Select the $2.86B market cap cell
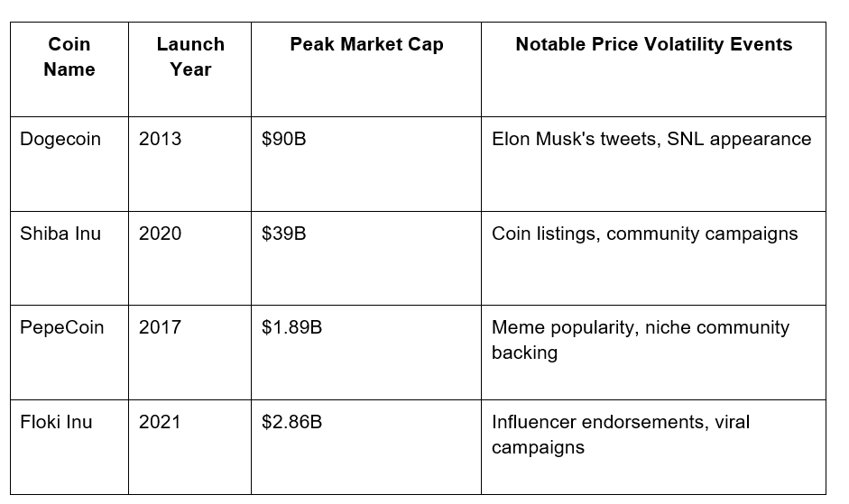Image resolution: width=849 pixels, height=504 pixels. (x=366, y=447)
